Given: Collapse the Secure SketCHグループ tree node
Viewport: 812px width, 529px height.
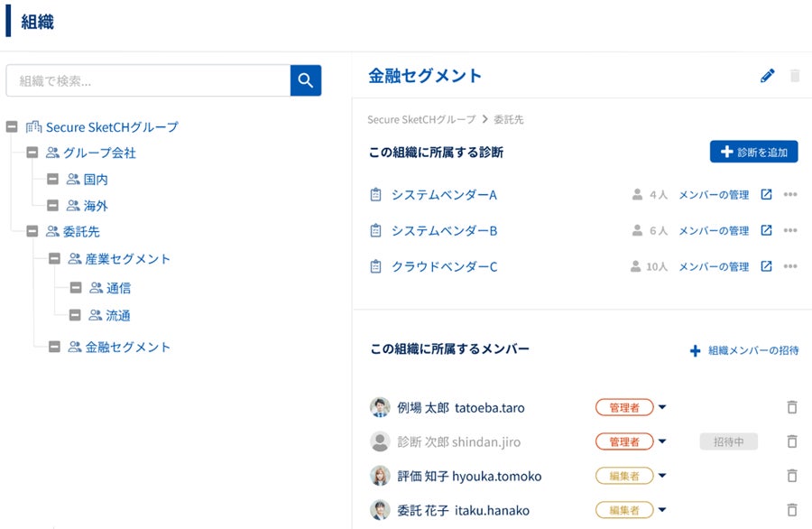Looking at the screenshot, I should [12, 127].
